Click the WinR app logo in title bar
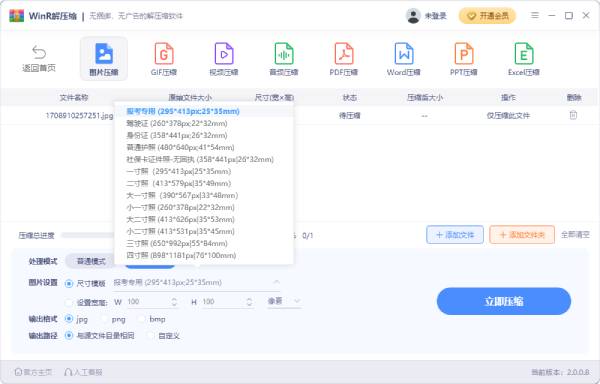Viewport: 600px width, 384px height. pos(16,16)
